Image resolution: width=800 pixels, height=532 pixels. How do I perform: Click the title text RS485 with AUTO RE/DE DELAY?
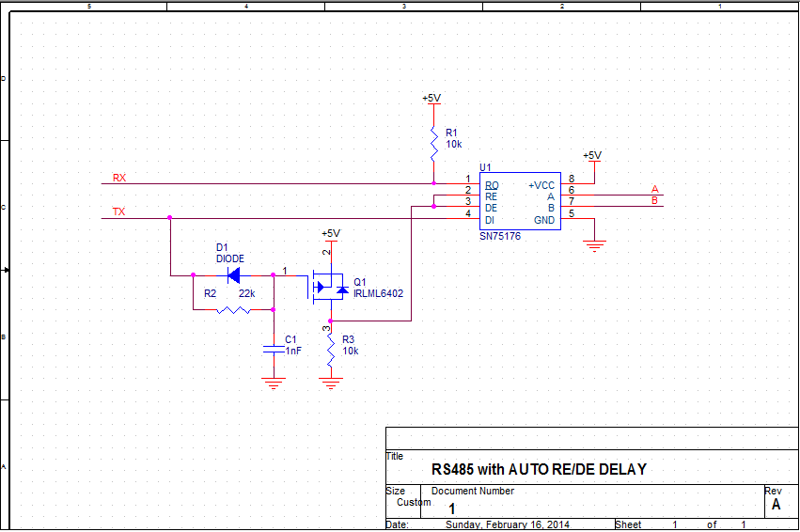pyautogui.click(x=539, y=469)
